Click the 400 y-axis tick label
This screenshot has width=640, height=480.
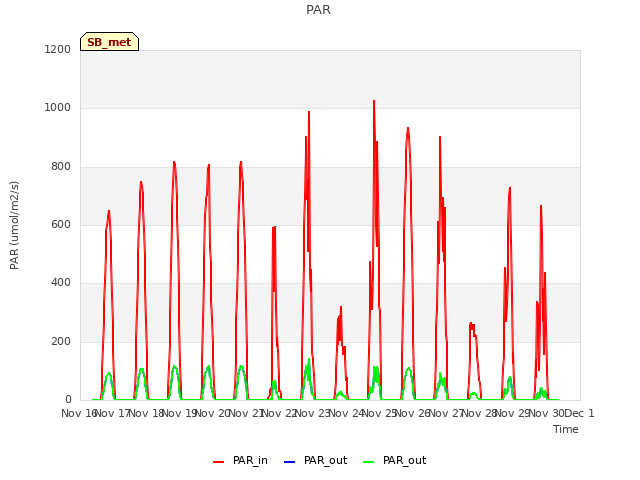click(x=61, y=282)
